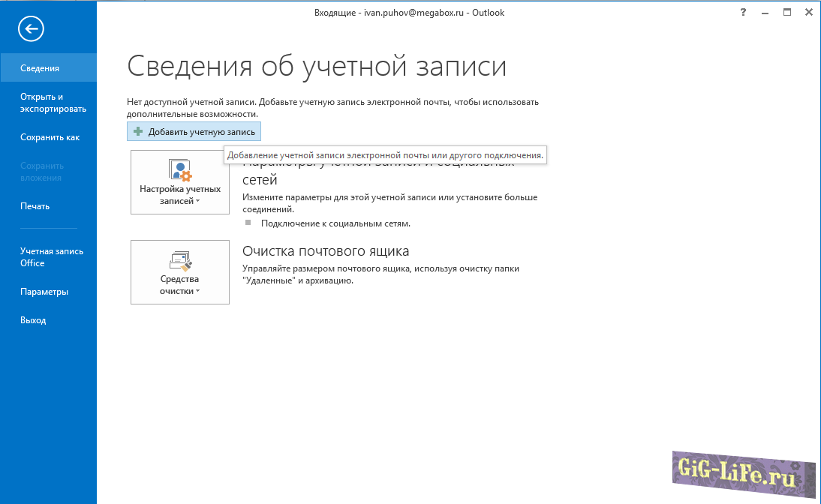821x504 pixels.
Task: Close the Outlook window
Action: (x=809, y=12)
